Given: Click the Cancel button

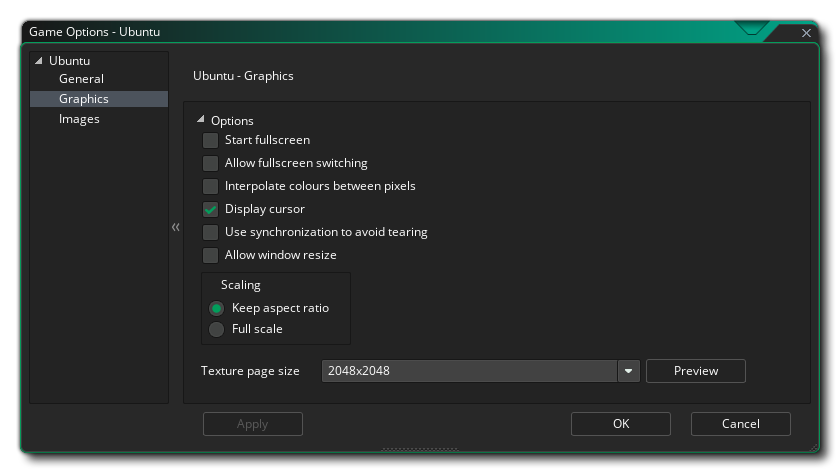Looking at the screenshot, I should [x=740, y=424].
